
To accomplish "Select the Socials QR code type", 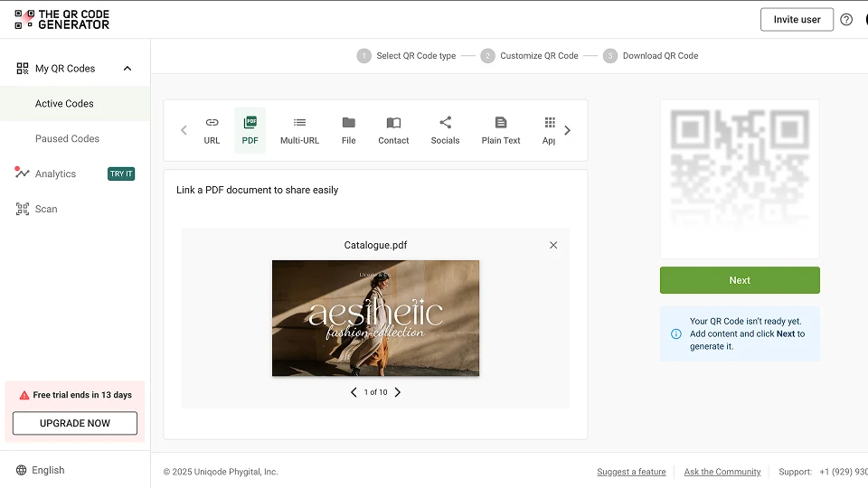I will (x=445, y=130).
